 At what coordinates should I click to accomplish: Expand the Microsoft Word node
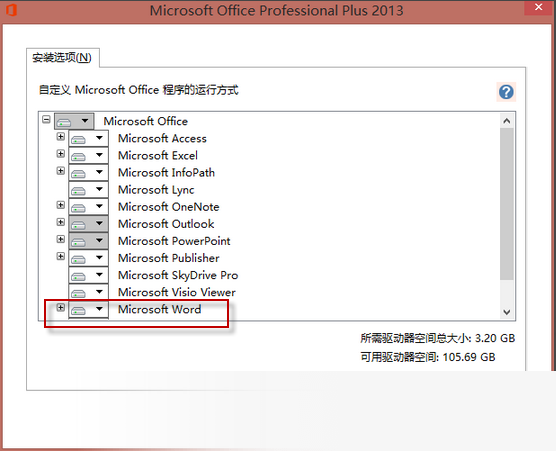coord(61,307)
